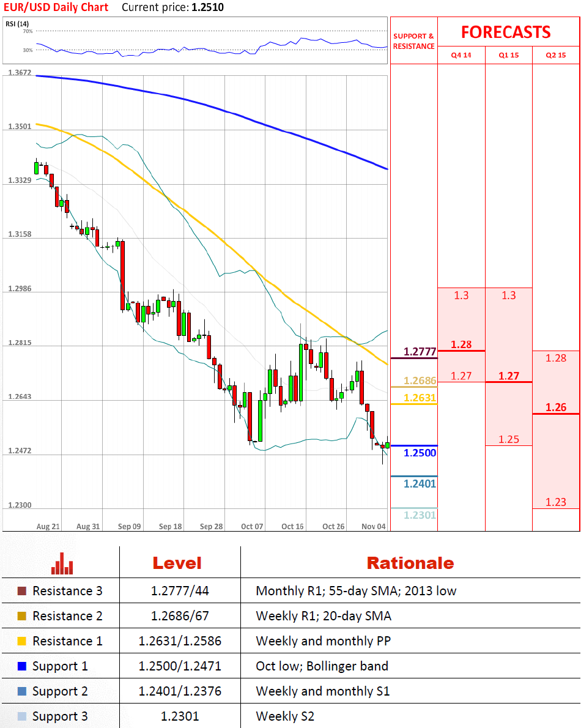
Task: Click the 1.2777 resistance level label
Action: coord(420,352)
